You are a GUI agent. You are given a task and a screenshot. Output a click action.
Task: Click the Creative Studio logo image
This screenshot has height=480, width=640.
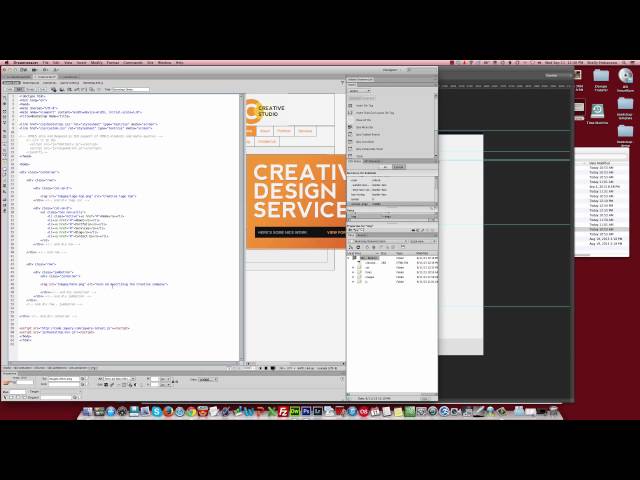[x=265, y=111]
